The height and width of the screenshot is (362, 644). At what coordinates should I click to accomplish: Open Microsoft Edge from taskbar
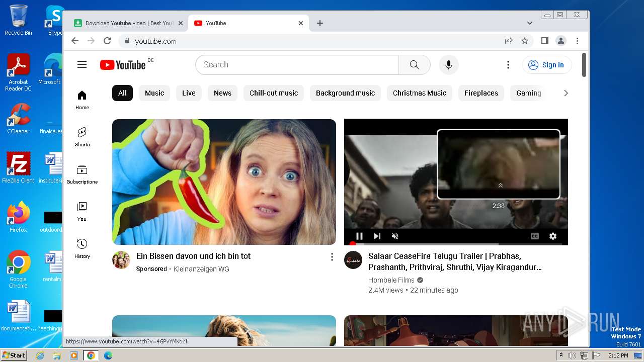tap(108, 355)
